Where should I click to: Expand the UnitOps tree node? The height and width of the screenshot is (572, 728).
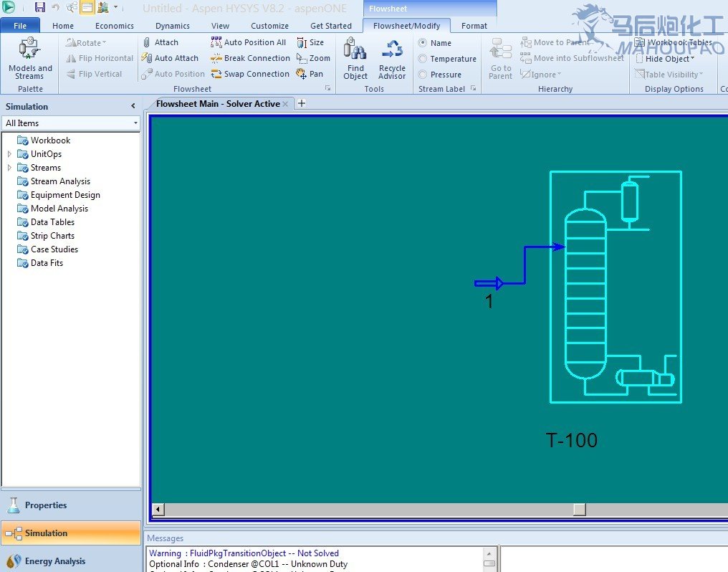9,154
